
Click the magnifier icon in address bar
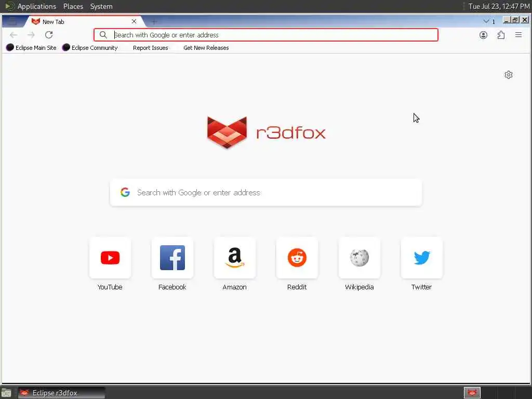[x=103, y=35]
